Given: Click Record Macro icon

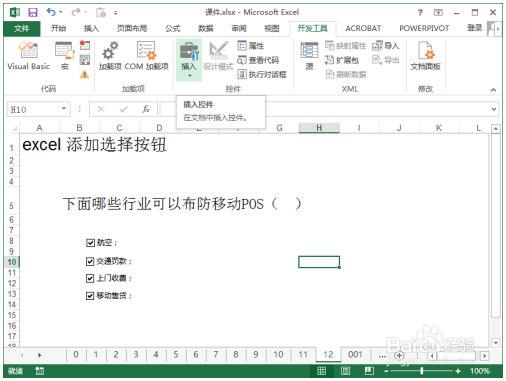Looking at the screenshot, I should click(85, 45).
